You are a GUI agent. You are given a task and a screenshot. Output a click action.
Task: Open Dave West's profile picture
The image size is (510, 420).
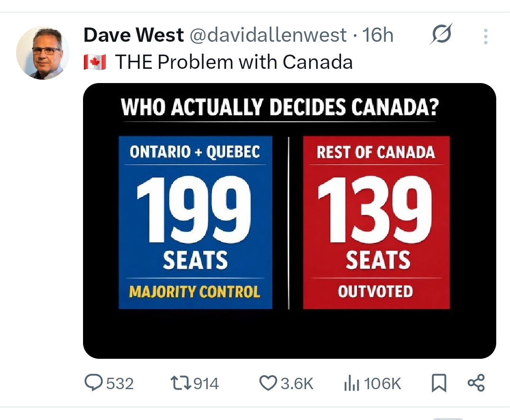pos(43,52)
